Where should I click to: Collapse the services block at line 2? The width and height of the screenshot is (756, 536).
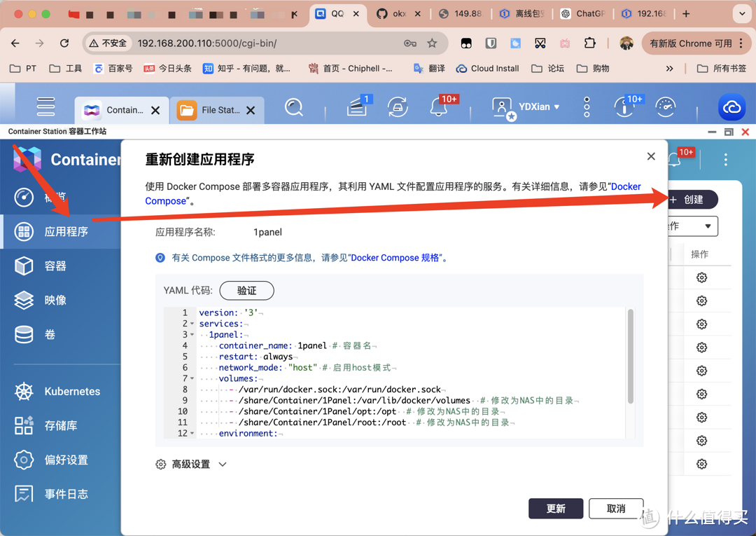pyautogui.click(x=192, y=324)
